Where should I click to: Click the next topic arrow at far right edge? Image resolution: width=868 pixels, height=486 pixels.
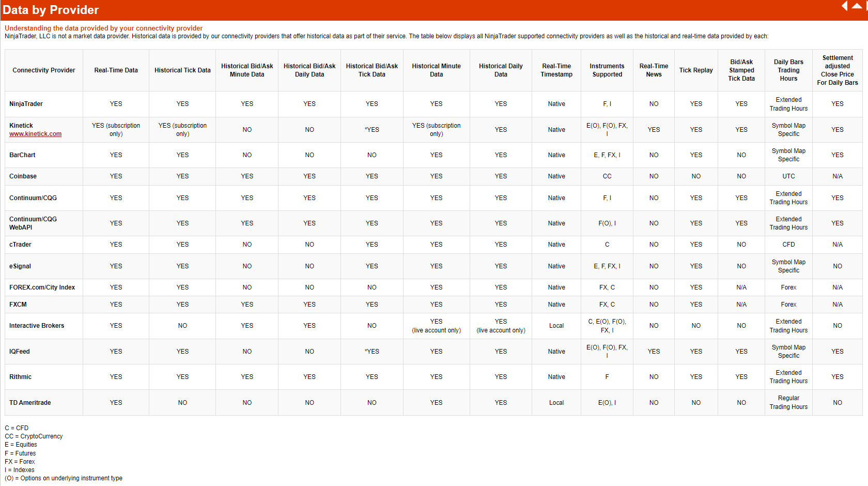click(x=866, y=6)
